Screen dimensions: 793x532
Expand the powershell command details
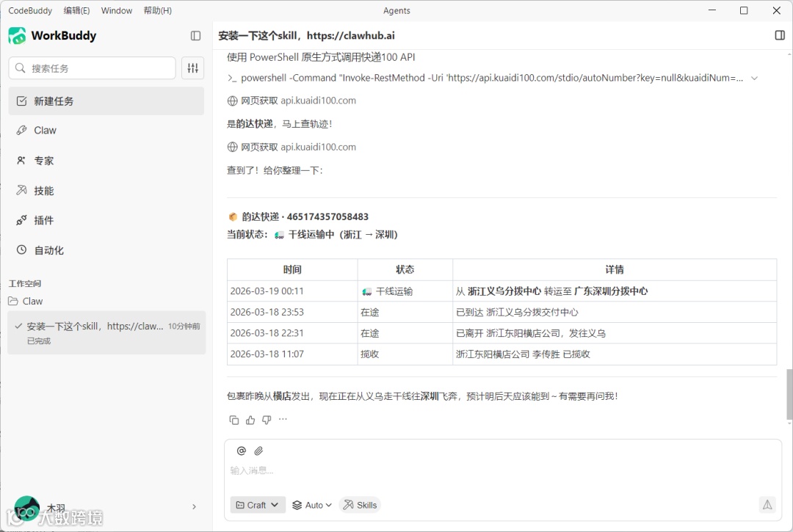pyautogui.click(x=754, y=78)
